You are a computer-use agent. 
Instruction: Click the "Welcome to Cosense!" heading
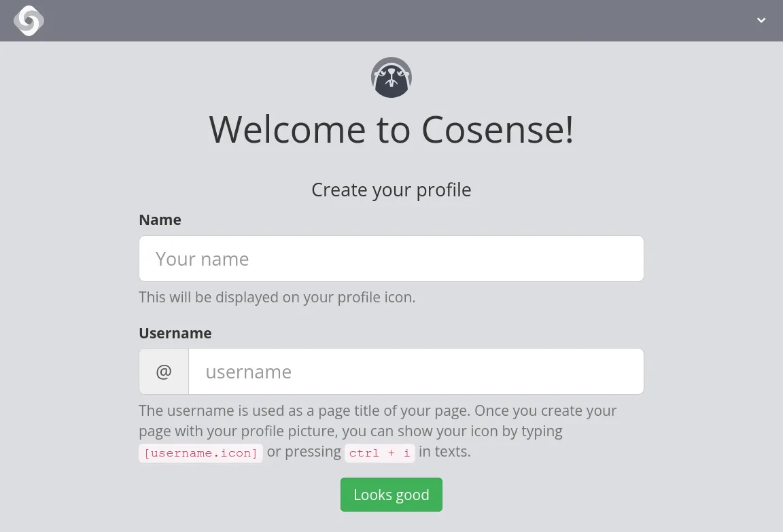391,129
